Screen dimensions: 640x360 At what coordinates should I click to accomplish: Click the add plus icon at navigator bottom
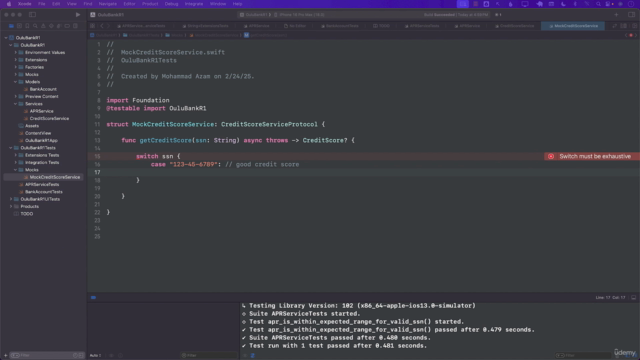click(6, 356)
